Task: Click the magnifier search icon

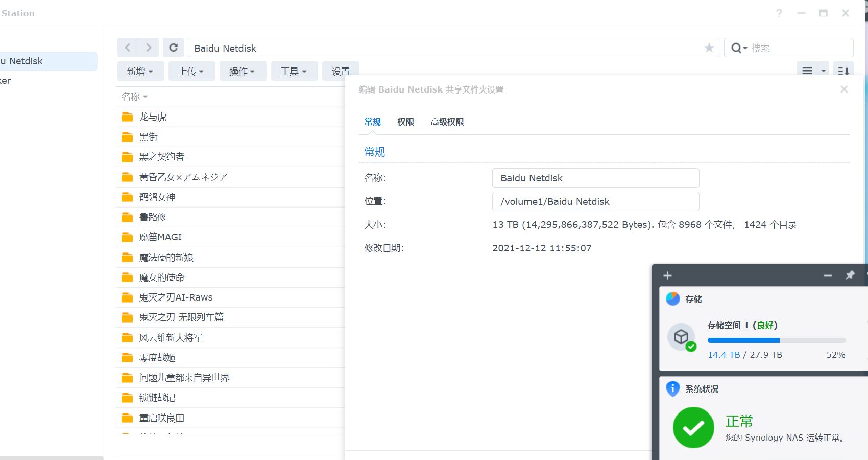Action: 736,48
